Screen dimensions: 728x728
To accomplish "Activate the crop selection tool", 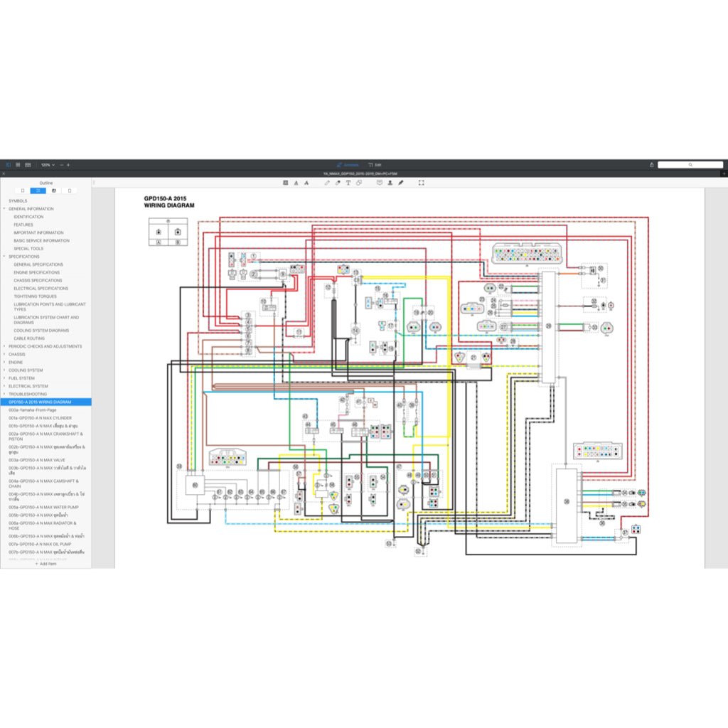I will 422,183.
